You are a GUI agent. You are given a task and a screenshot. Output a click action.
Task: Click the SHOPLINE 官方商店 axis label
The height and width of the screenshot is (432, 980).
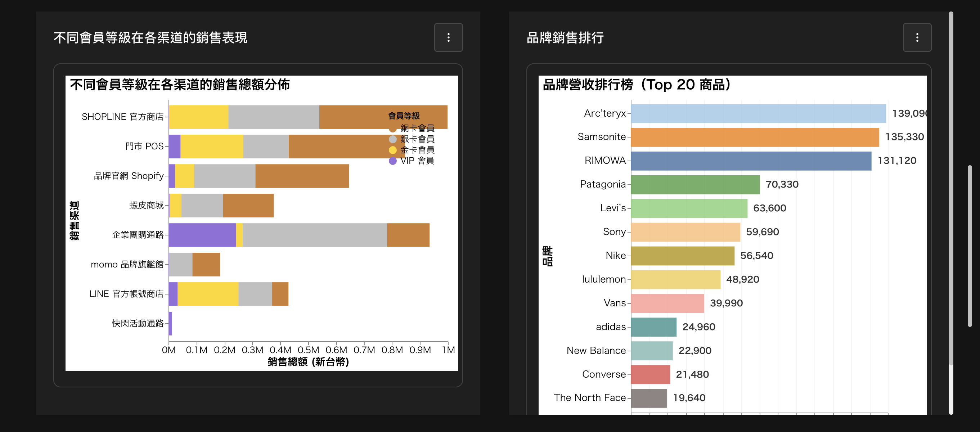click(122, 117)
